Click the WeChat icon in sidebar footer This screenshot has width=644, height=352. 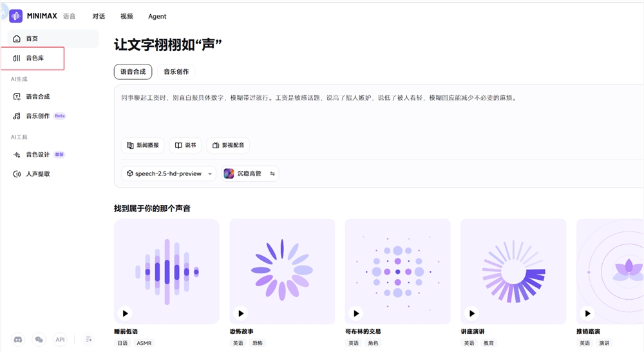[x=39, y=339]
